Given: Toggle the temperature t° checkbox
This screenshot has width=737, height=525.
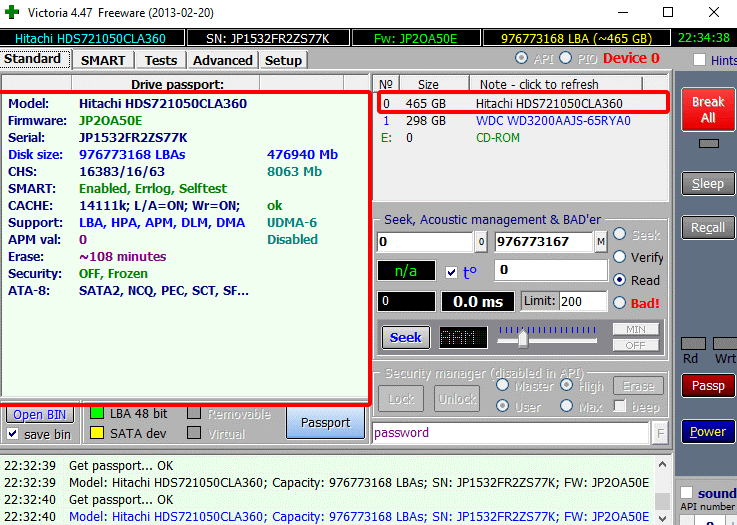Looking at the screenshot, I should 452,272.
